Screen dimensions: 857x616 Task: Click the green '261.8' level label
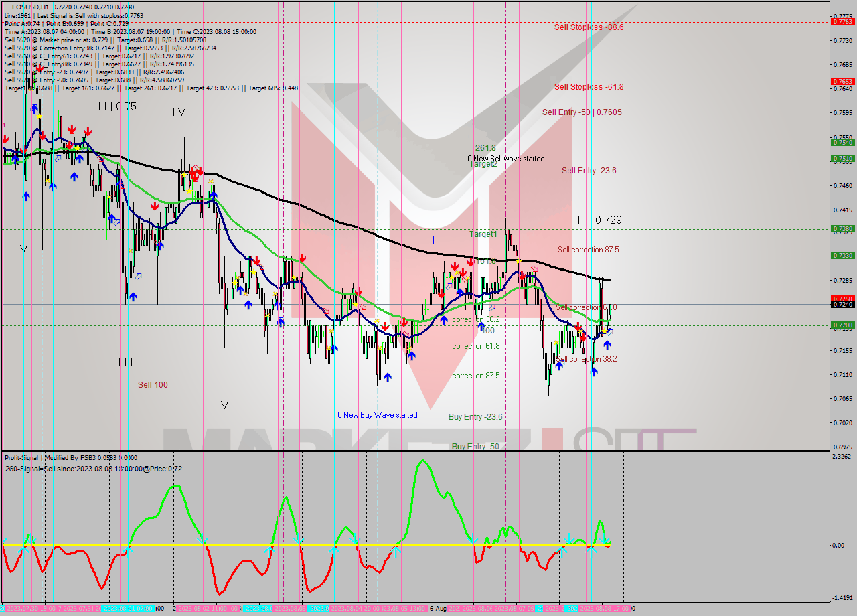pos(485,148)
